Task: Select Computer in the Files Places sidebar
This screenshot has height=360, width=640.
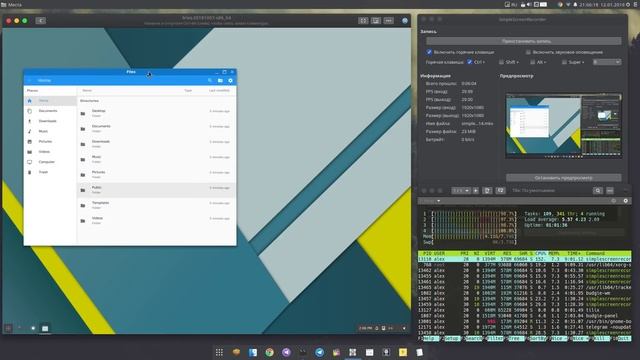Action: (50, 162)
